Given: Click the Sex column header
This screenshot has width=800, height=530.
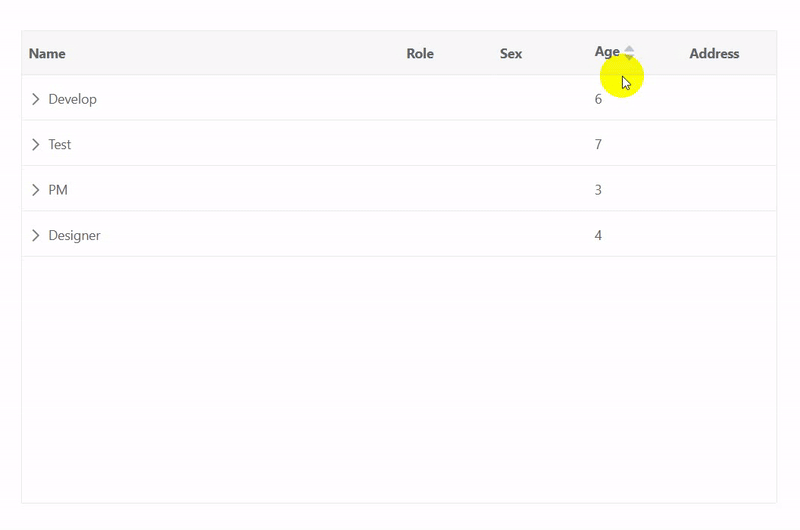Looking at the screenshot, I should (x=511, y=54).
